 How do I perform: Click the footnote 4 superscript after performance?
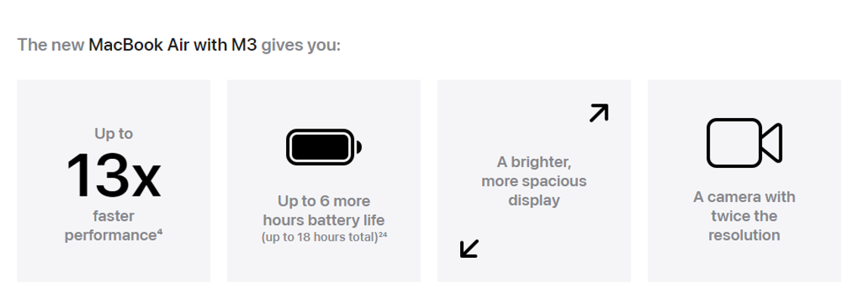(x=160, y=231)
